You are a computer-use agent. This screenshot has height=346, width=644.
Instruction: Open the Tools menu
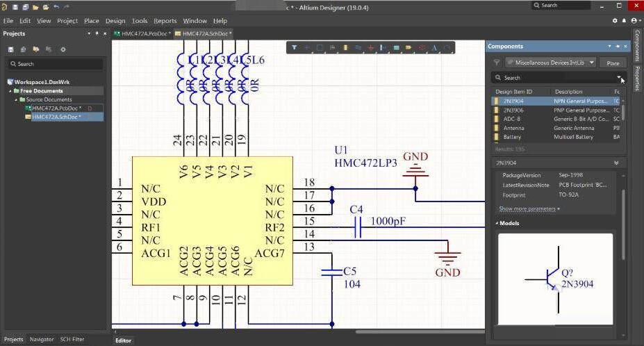click(x=139, y=21)
